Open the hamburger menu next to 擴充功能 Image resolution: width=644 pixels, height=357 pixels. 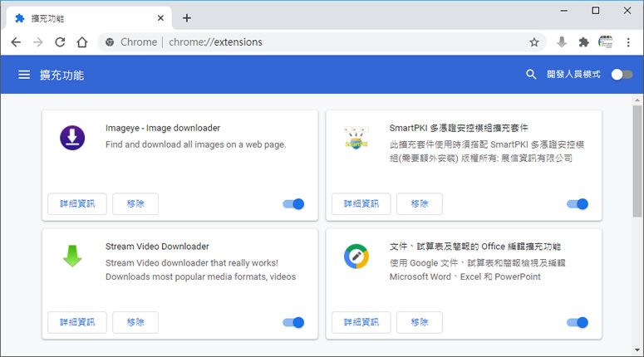pos(24,75)
